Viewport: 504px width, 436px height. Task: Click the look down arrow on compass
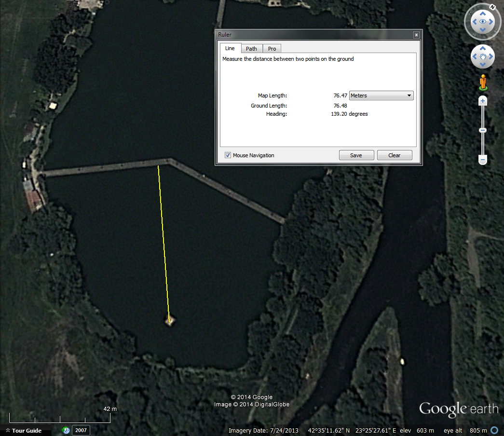coord(482,29)
